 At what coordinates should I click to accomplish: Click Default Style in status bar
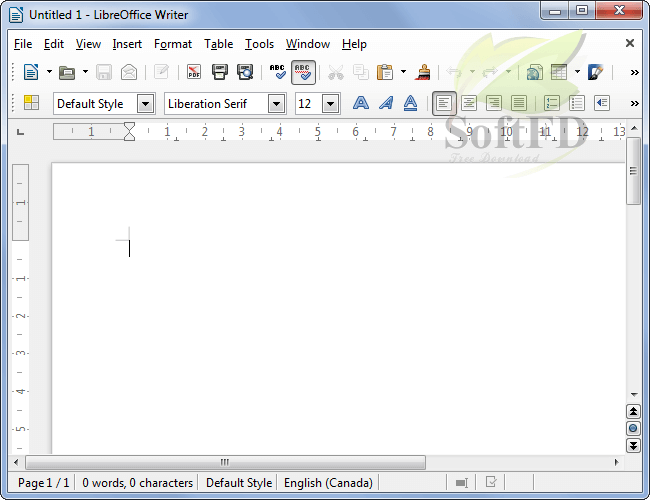pyautogui.click(x=239, y=483)
